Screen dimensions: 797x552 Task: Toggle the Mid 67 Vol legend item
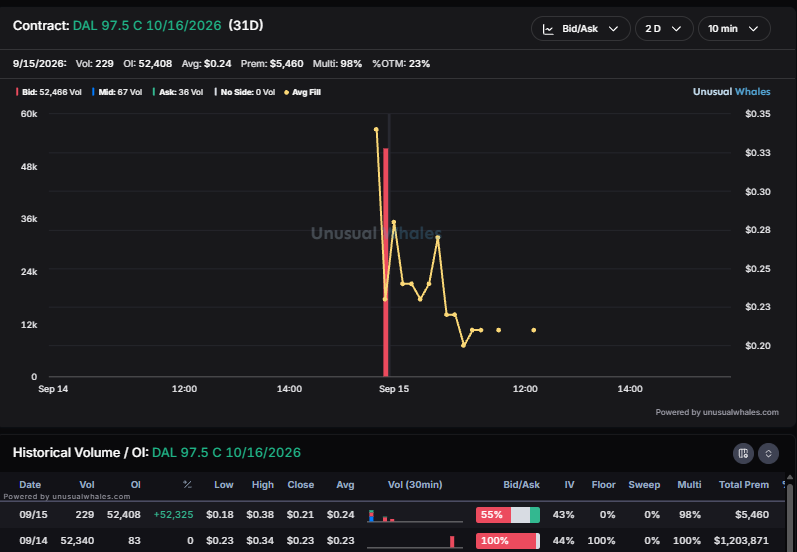(x=117, y=92)
